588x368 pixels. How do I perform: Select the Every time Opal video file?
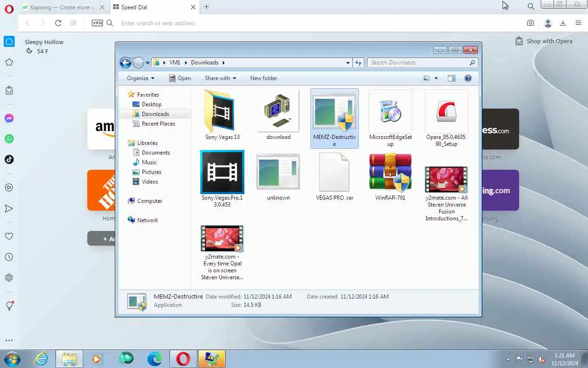coord(222,253)
